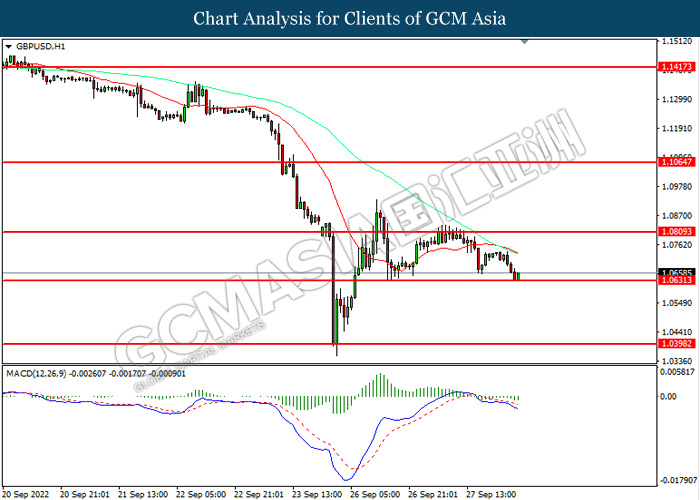The height and width of the screenshot is (500, 700).
Task: Click the 0.00 MACD scale value
Action: (668, 396)
